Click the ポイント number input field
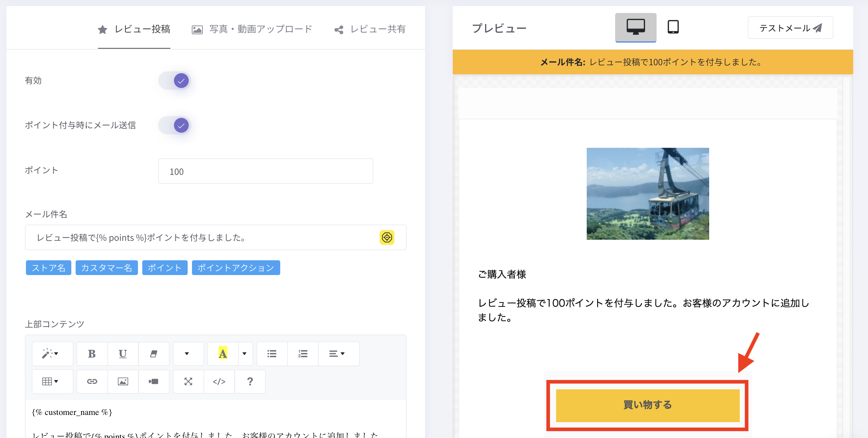 click(x=265, y=171)
